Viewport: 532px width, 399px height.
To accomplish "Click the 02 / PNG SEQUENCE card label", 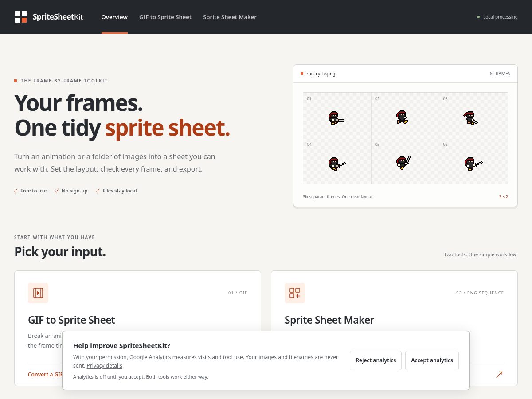I will coord(480,293).
